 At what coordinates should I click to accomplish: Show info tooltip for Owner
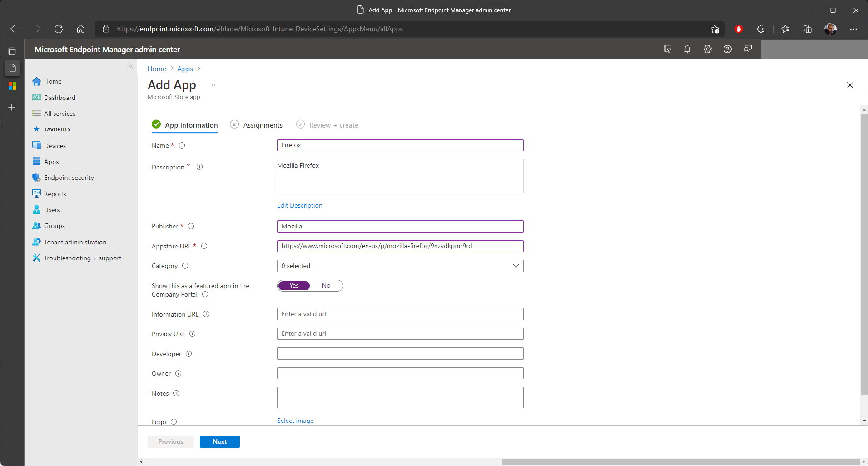click(178, 373)
